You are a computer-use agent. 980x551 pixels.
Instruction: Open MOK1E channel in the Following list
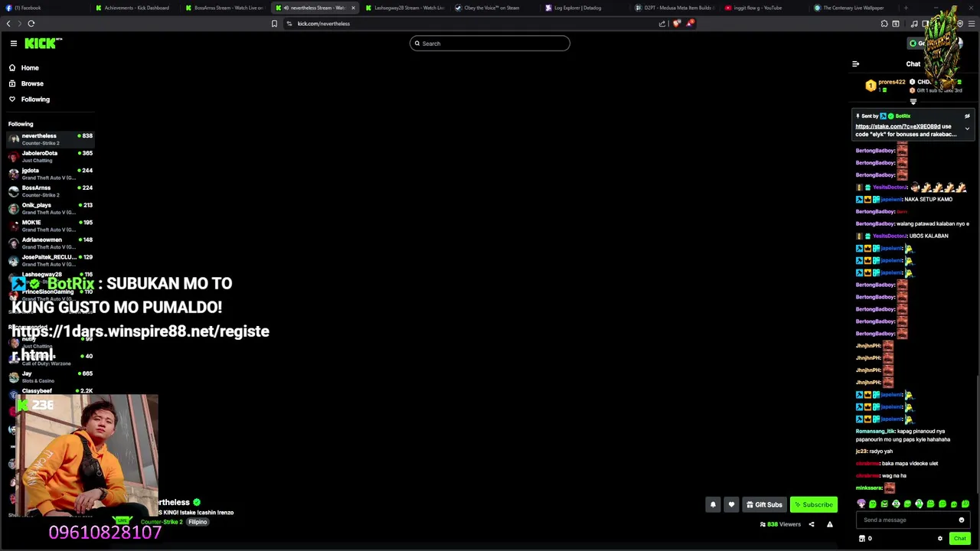click(x=50, y=226)
